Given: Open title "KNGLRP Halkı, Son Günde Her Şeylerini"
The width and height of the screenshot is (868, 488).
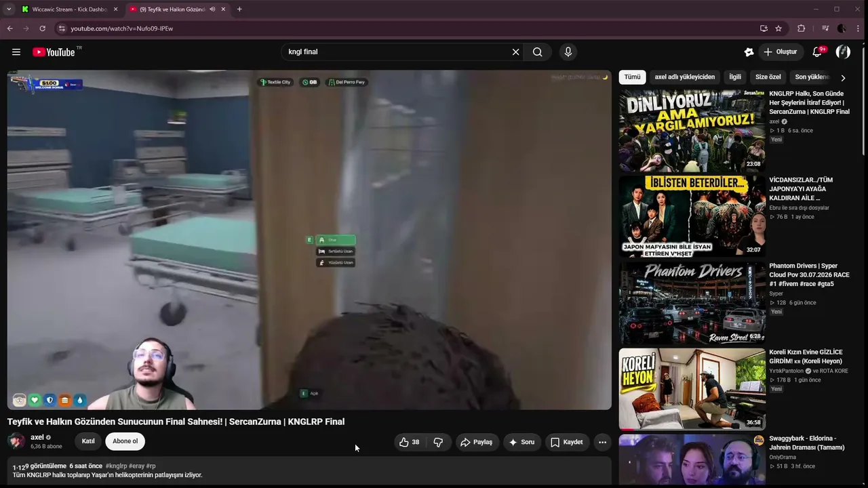Looking at the screenshot, I should tap(809, 102).
